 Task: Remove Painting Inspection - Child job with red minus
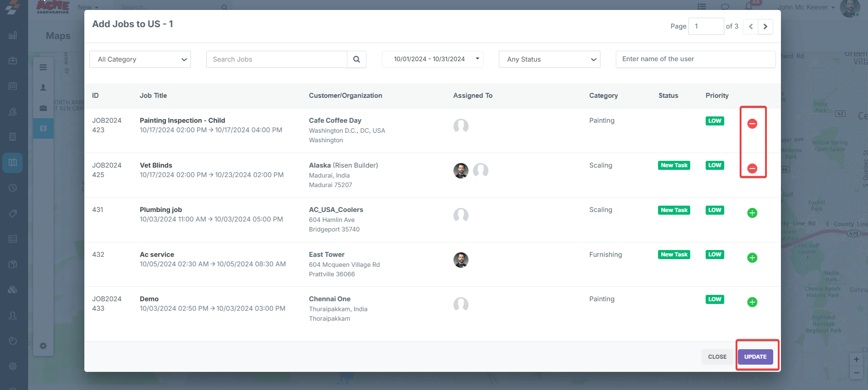point(752,124)
